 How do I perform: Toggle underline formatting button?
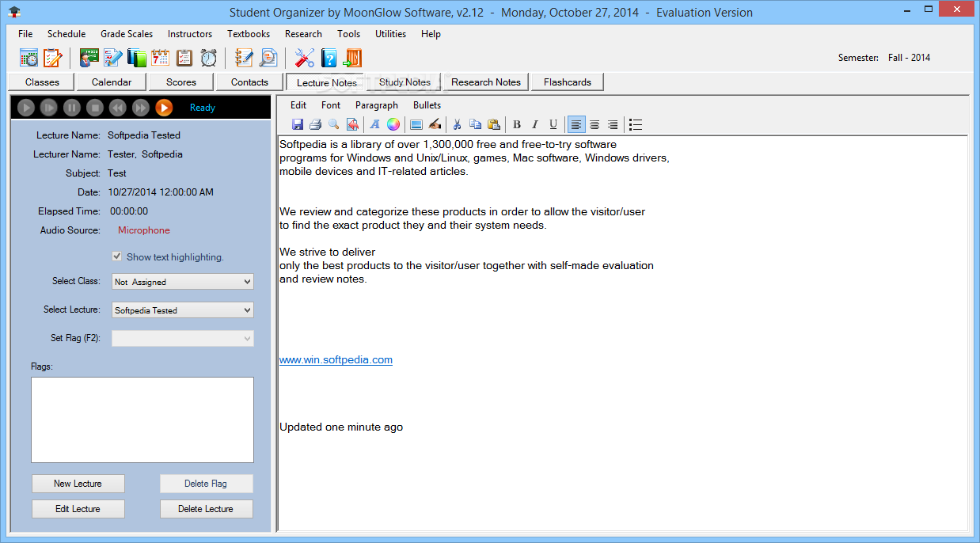553,124
